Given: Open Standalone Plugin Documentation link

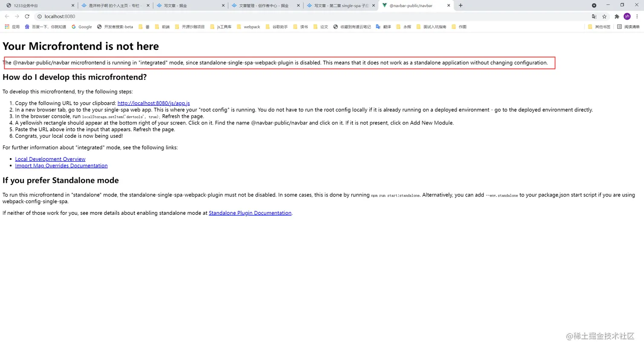Looking at the screenshot, I should (x=250, y=213).
